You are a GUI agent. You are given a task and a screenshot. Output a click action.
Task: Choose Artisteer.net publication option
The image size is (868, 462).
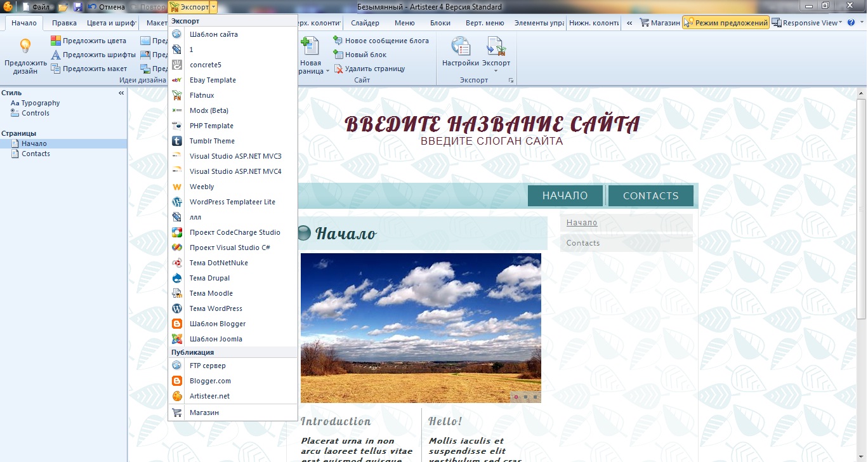click(x=233, y=396)
